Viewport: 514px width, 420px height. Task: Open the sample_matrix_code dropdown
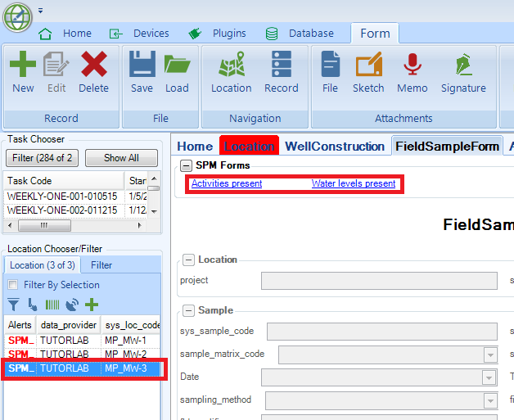490,355
